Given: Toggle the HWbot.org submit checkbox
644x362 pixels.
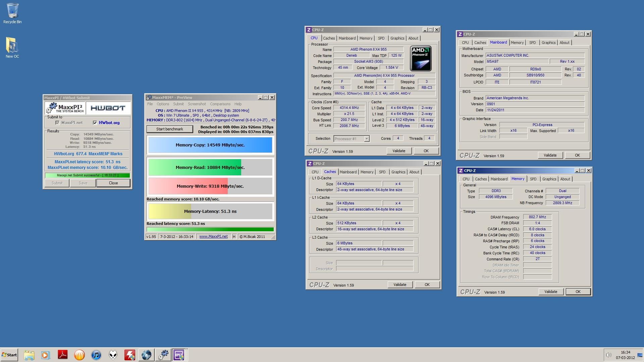Looking at the screenshot, I should tap(95, 123).
